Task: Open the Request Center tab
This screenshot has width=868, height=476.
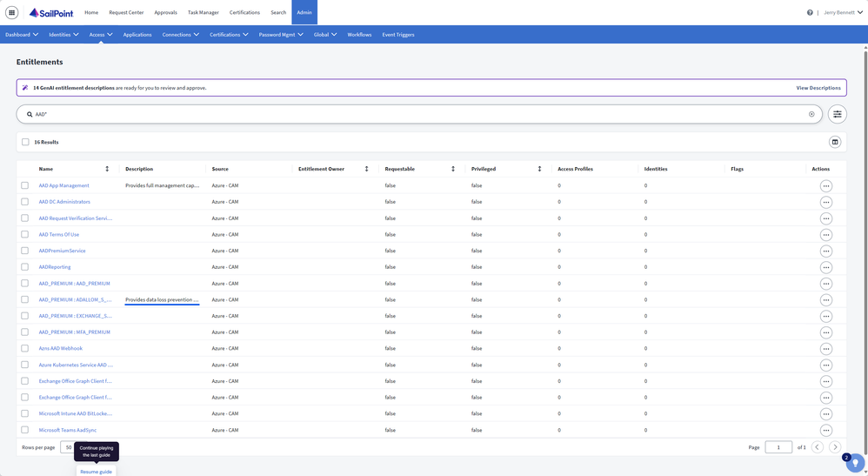Action: tap(126, 12)
